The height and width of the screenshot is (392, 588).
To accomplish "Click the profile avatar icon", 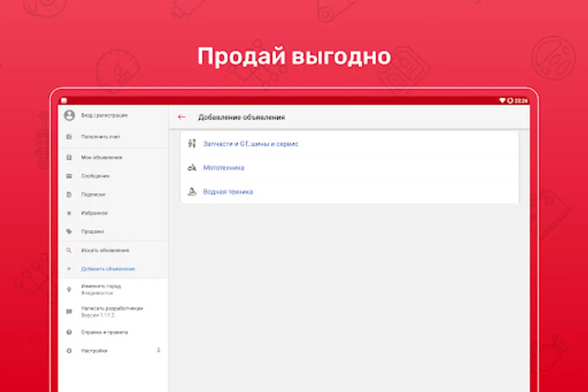I will pyautogui.click(x=69, y=115).
